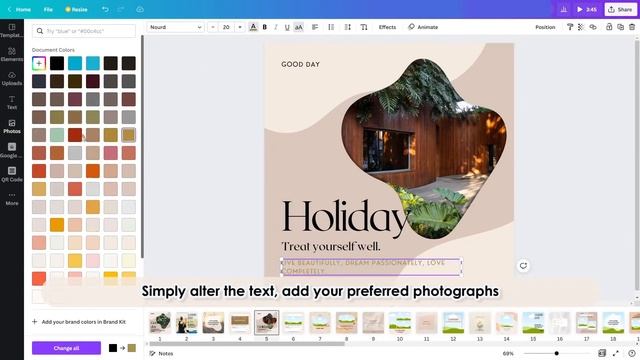Select the GOOD DAY text on canvas

coord(300,64)
